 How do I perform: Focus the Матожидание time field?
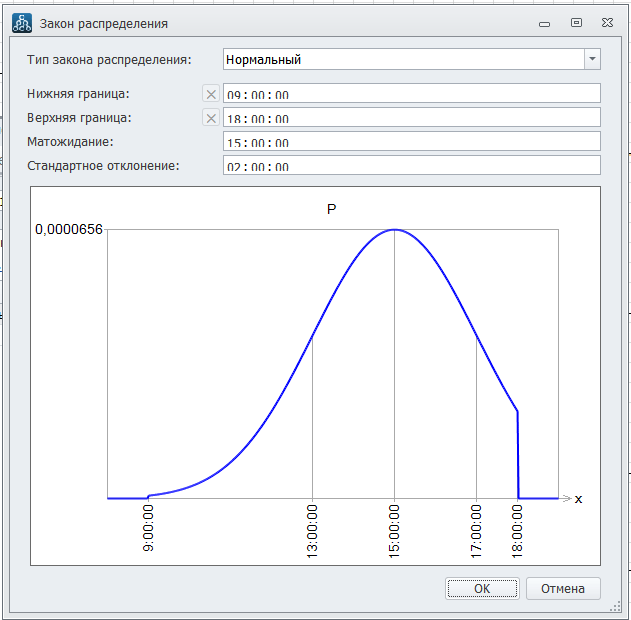410,142
